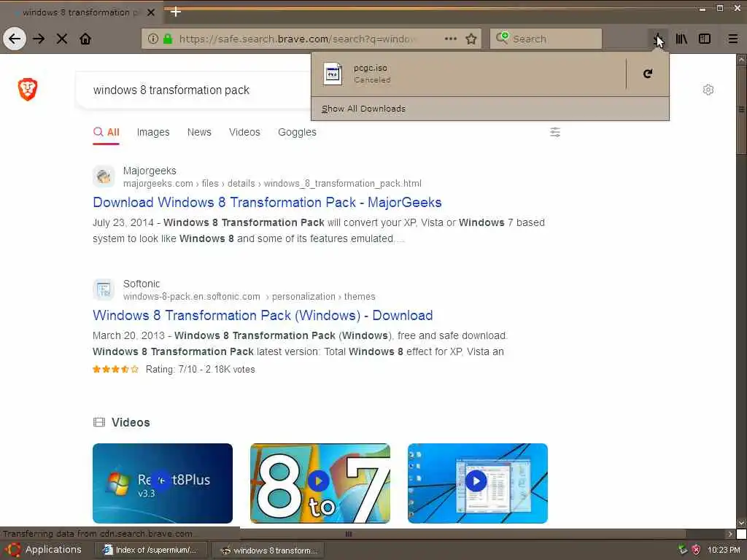
Task: Switch to the Goggles tab
Action: point(297,133)
